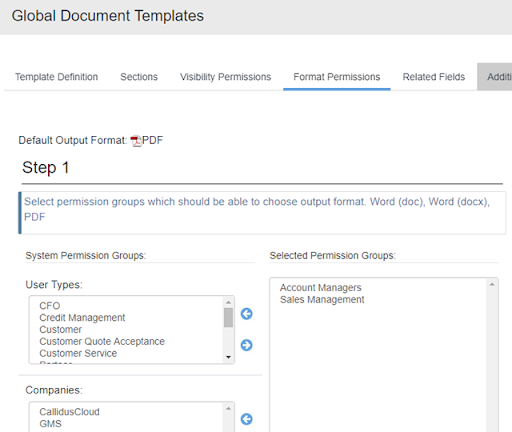Viewport: 512px width, 432px height.
Task: Select GMS in Companies list
Action: coord(50,424)
